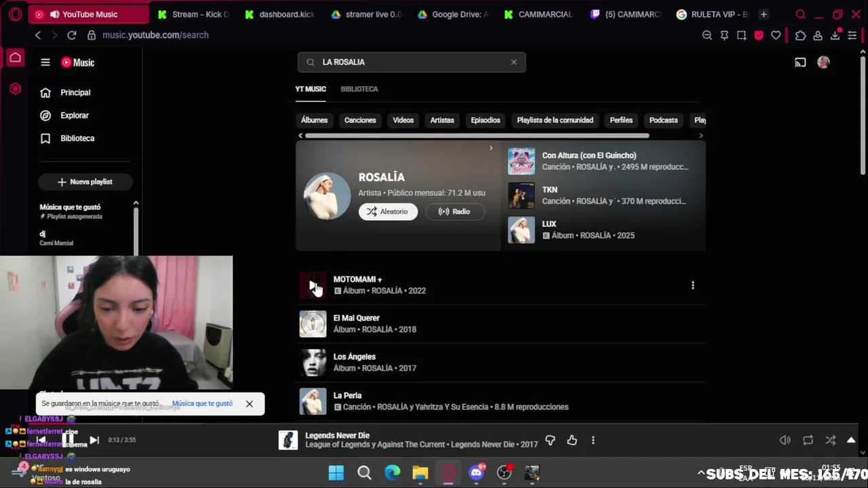Image resolution: width=868 pixels, height=488 pixels.
Task: Open Biblioteca in the sidebar
Action: pos(77,138)
